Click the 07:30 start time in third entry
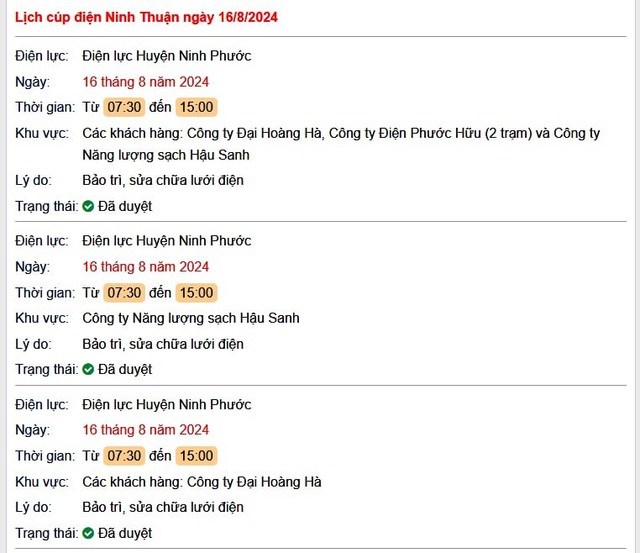Image resolution: width=640 pixels, height=553 pixels. pyautogui.click(x=124, y=456)
